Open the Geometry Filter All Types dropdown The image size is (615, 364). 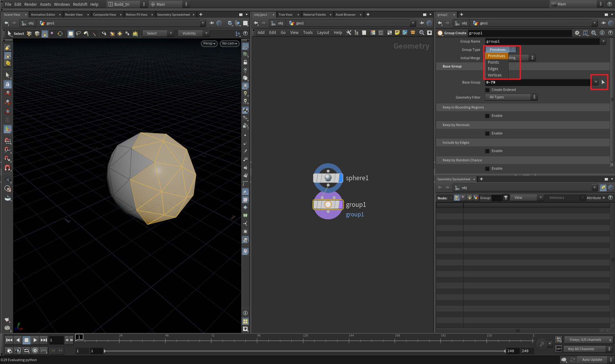point(511,97)
